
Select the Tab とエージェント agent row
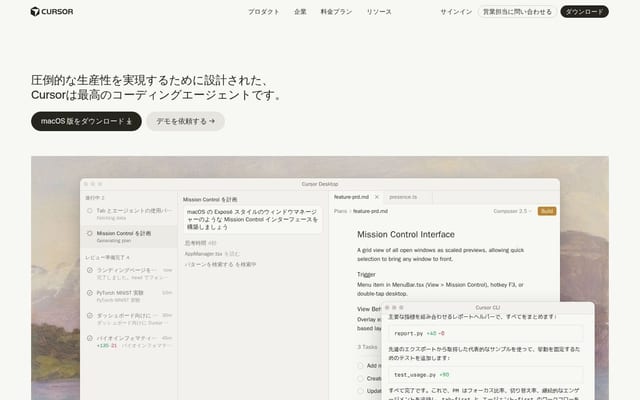(129, 214)
